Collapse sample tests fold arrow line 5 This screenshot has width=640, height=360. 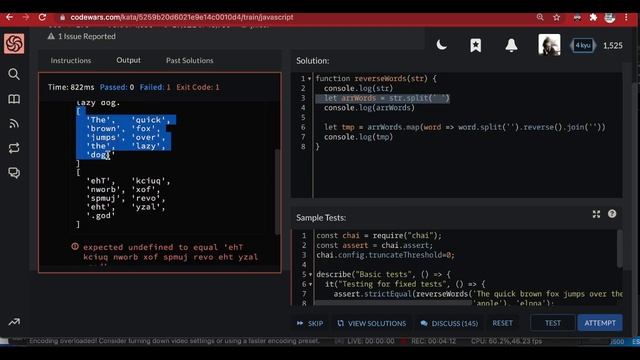pyautogui.click(x=310, y=274)
